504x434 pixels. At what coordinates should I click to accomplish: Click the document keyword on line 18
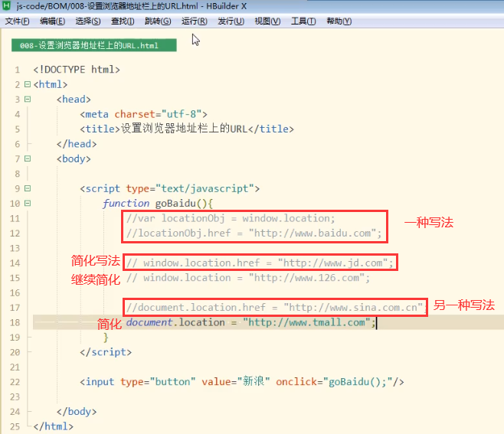tap(149, 322)
